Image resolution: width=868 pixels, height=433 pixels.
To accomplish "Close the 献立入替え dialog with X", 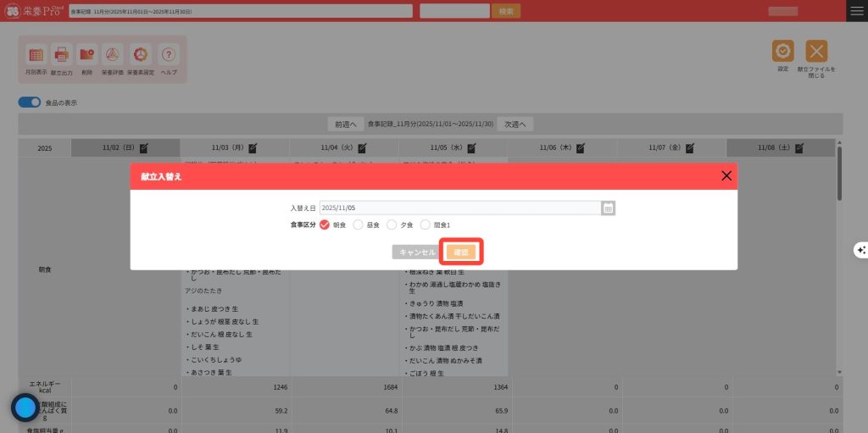I will tap(726, 176).
